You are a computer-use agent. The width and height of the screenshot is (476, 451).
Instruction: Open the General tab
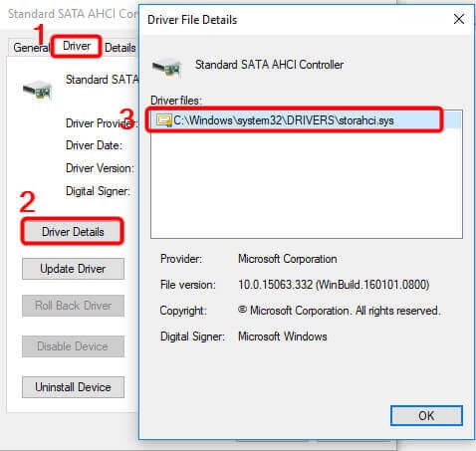pos(31,48)
